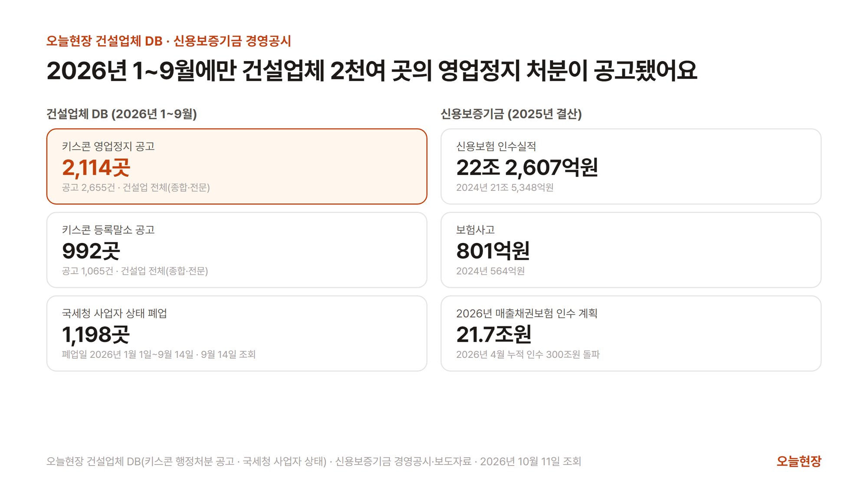Click the note '2026년 4월 누적 인수 300조원 돌파'
Viewport: 868px width, 488px height.
[x=528, y=354]
